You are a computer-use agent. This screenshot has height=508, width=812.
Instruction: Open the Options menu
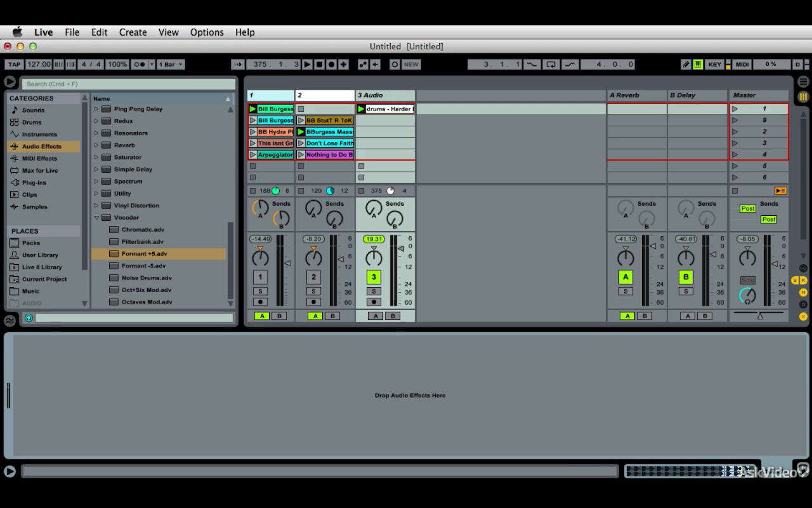pyautogui.click(x=207, y=32)
